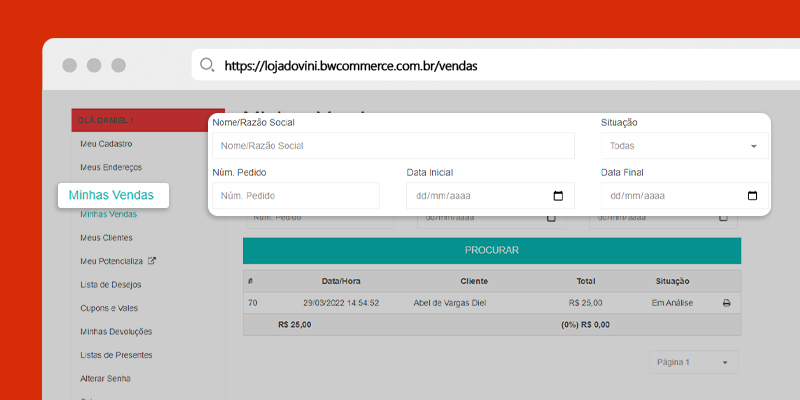This screenshot has width=800, height=400.
Task: Click the Data Inicial date field
Action: (490, 196)
